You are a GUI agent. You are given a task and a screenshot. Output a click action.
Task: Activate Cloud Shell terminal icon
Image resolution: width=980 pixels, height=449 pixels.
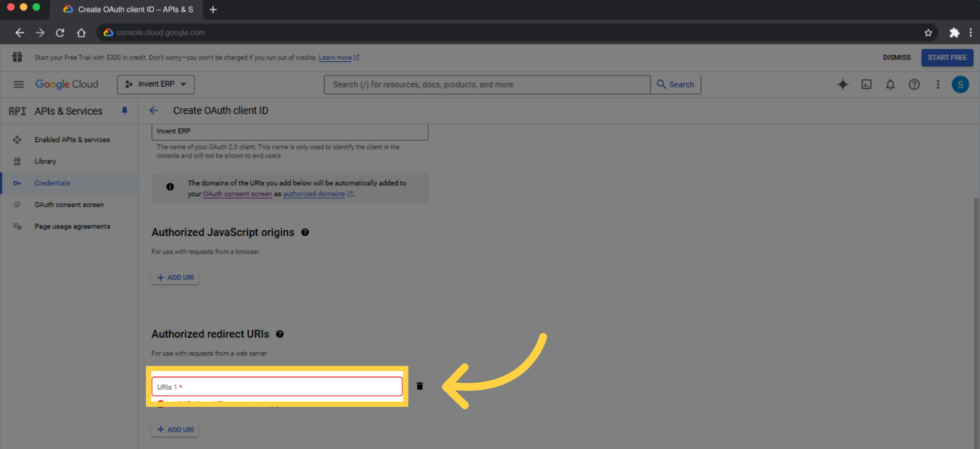point(867,85)
